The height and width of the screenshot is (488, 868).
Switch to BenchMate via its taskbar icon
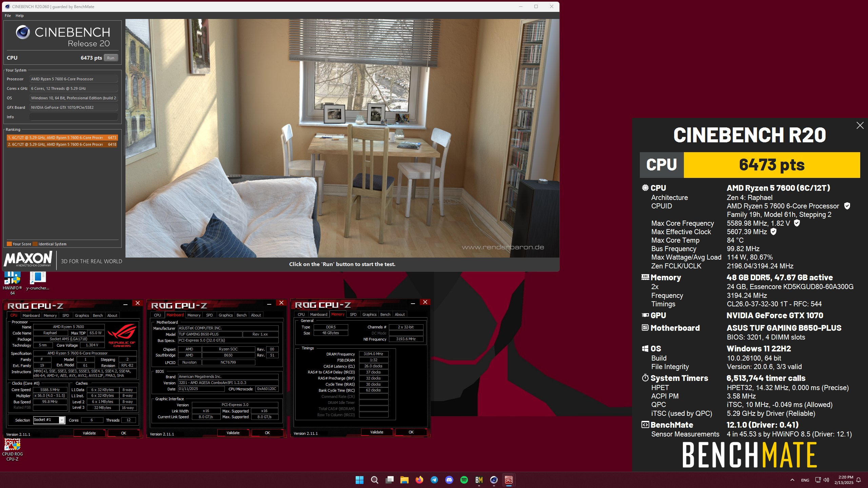point(479,480)
